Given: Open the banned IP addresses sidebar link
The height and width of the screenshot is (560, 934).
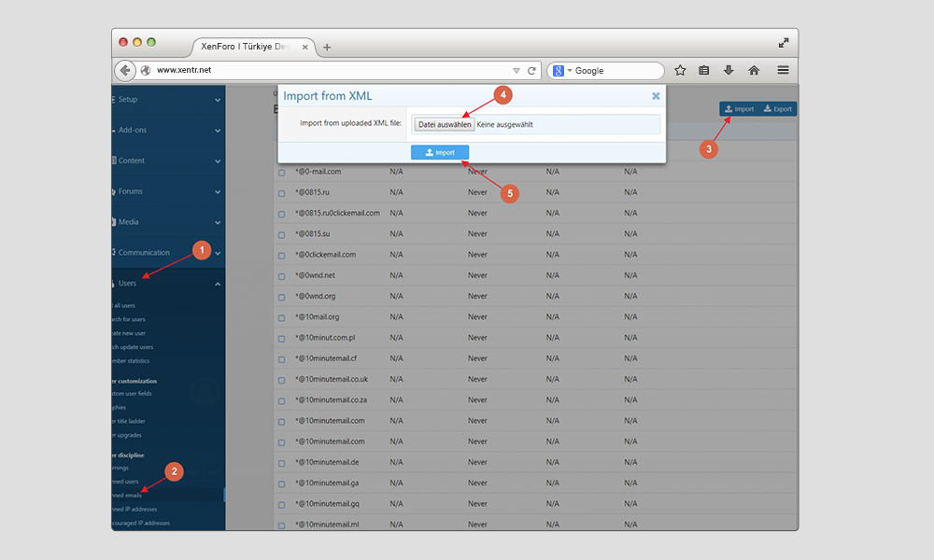Looking at the screenshot, I should [x=134, y=510].
